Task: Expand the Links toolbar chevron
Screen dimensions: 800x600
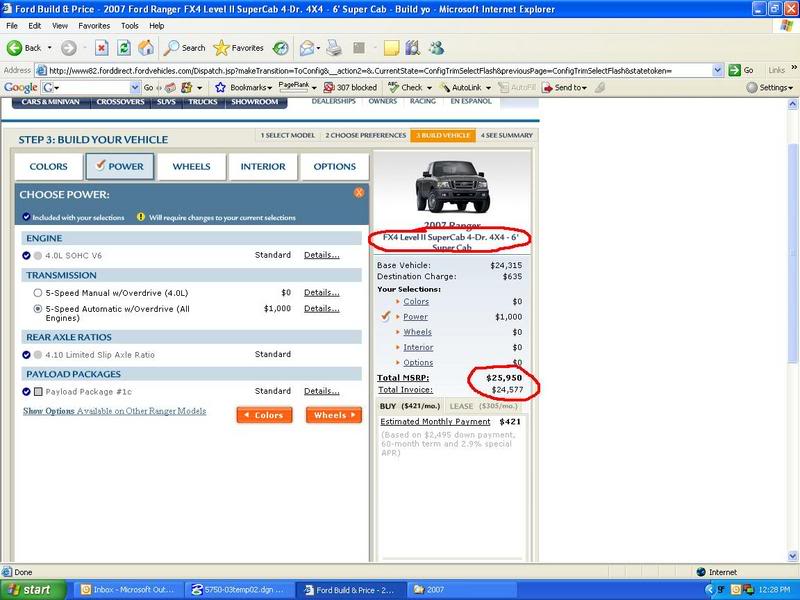Action: point(793,67)
